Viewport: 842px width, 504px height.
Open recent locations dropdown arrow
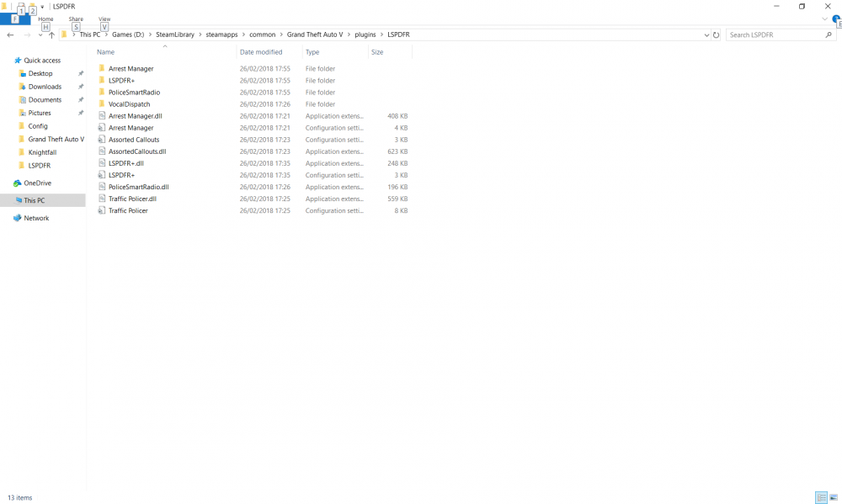[40, 35]
